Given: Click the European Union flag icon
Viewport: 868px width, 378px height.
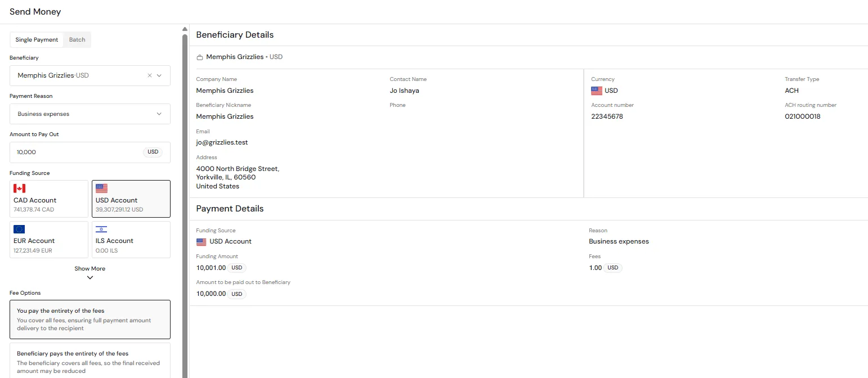Looking at the screenshot, I should tap(20, 229).
